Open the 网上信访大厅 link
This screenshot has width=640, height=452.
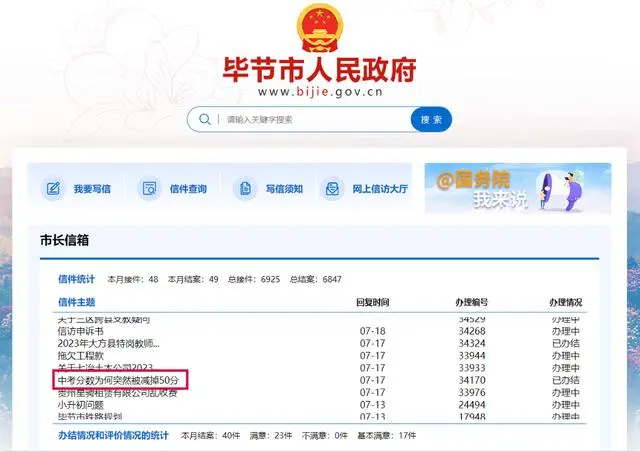tap(380, 189)
